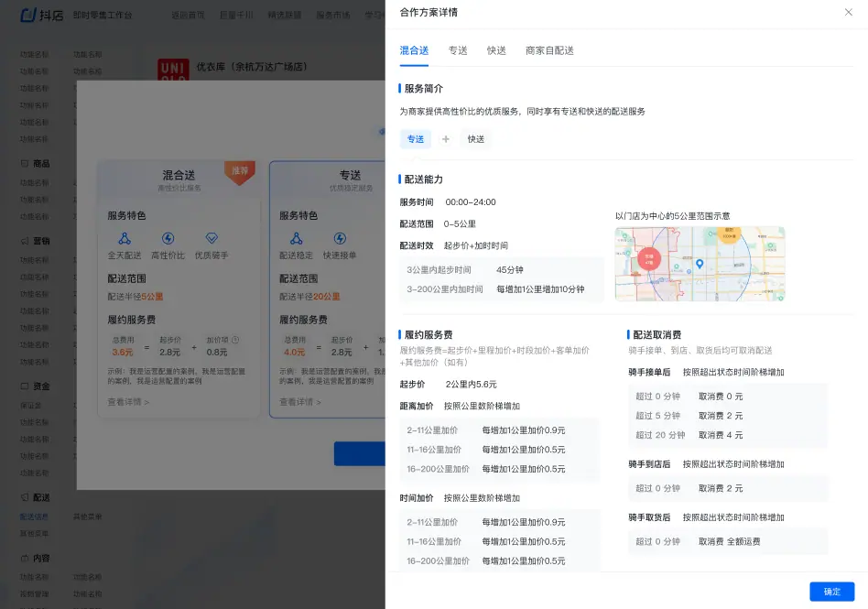This screenshot has height=609, width=868.
Task: Open 查看详情 link in 混合送 card
Action: 128,402
